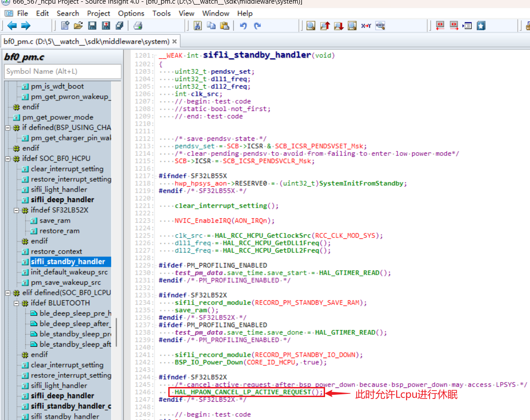The width and height of the screenshot is (530, 420).
Task: Open the File menu
Action: pyautogui.click(x=22, y=14)
